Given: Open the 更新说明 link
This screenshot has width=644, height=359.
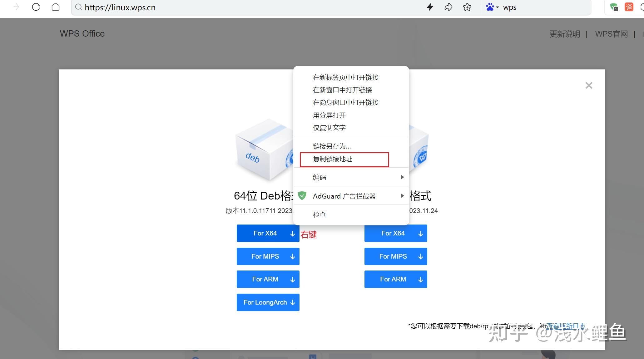Looking at the screenshot, I should click(x=564, y=34).
